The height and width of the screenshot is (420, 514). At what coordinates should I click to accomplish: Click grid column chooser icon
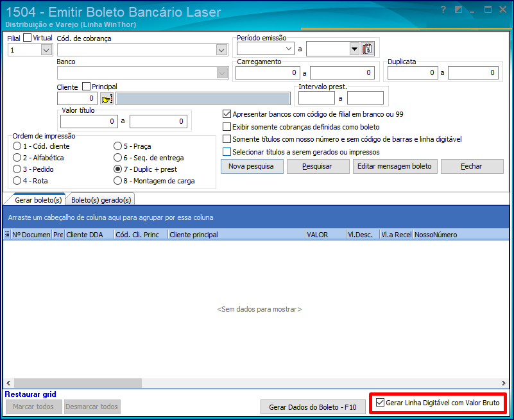pos(7,235)
